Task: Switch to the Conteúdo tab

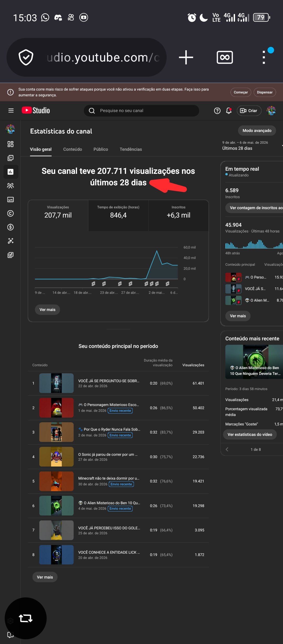Action: [x=73, y=149]
